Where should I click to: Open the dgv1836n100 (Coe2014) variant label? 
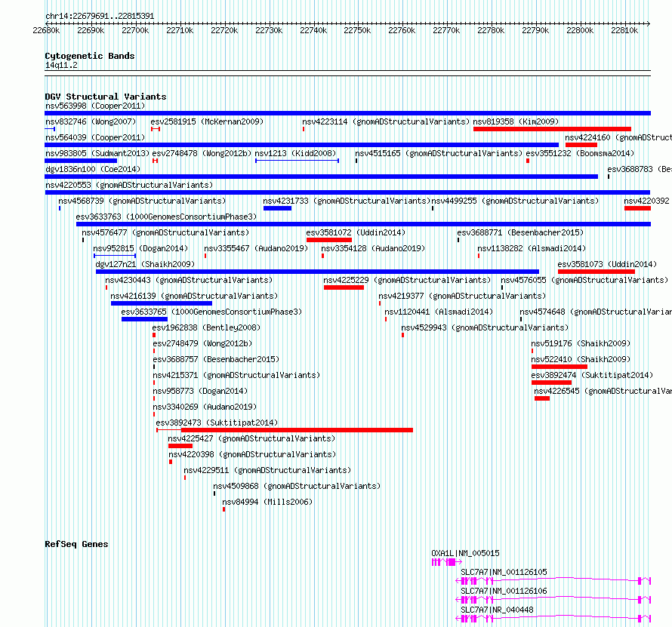click(93, 169)
